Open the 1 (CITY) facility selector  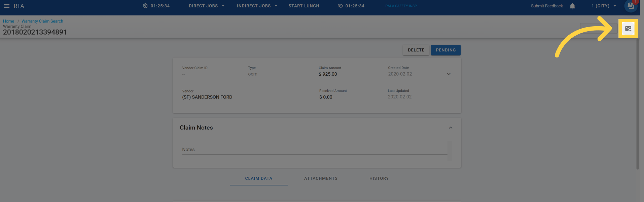604,6
